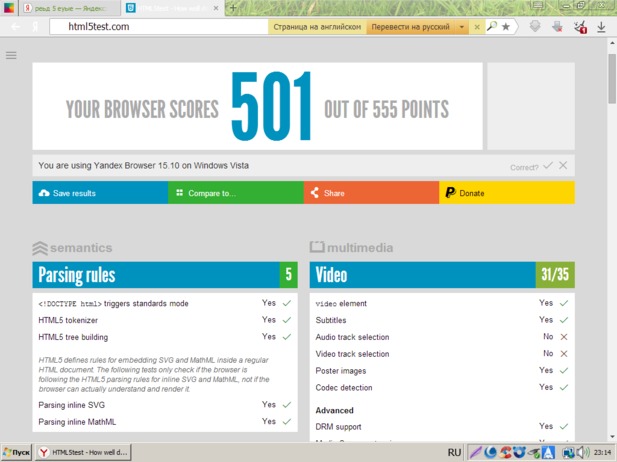The image size is (617, 462).
Task: Open the hamburger menu on the page
Action: click(x=11, y=55)
